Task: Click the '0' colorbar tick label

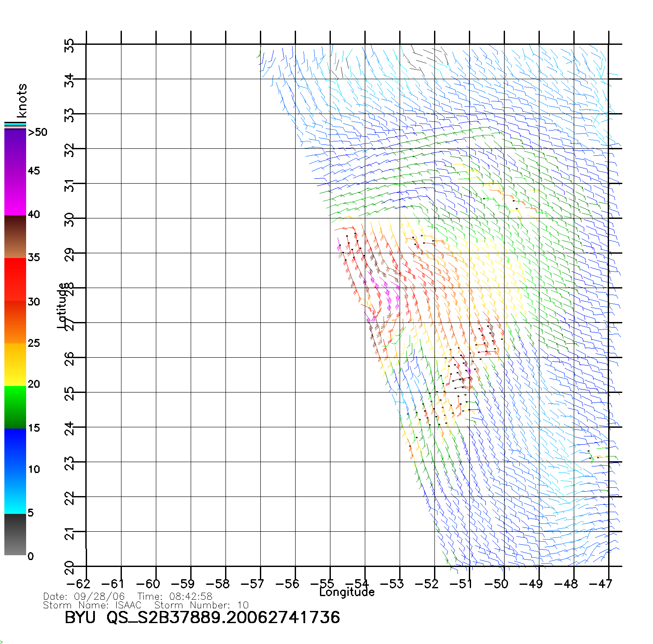Action: (30, 557)
